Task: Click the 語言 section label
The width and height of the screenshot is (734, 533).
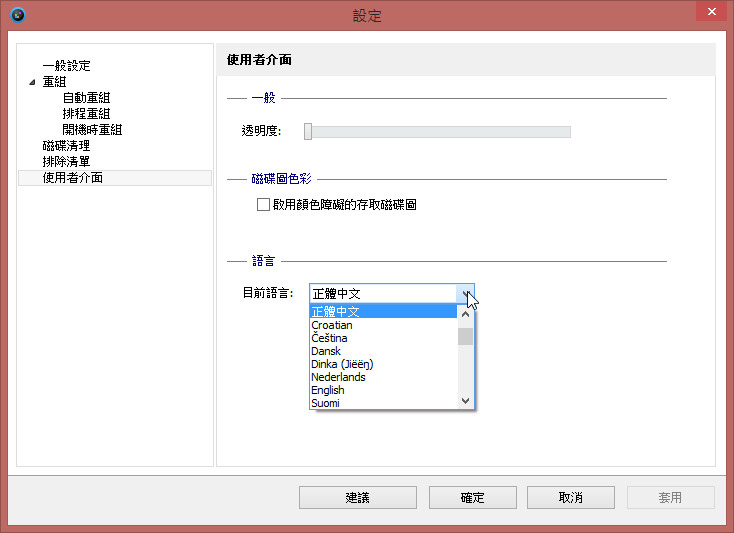Action: tap(263, 261)
